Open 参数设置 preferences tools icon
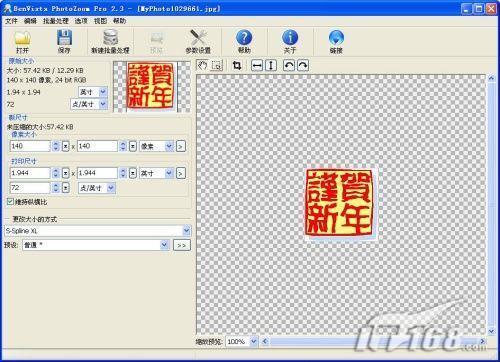500x362 pixels. point(198,42)
